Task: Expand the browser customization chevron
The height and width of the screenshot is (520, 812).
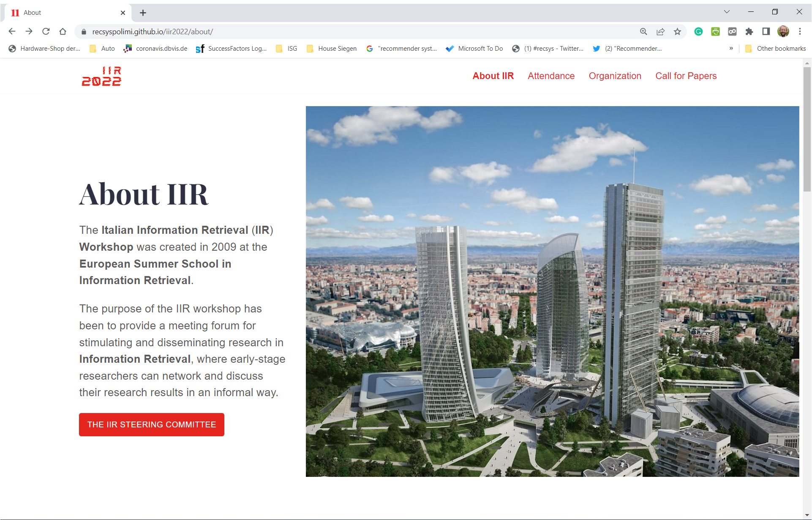Action: (x=726, y=11)
